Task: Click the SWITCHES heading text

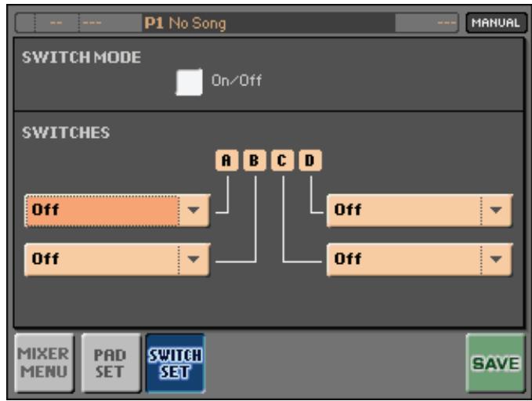Action: pyautogui.click(x=66, y=132)
